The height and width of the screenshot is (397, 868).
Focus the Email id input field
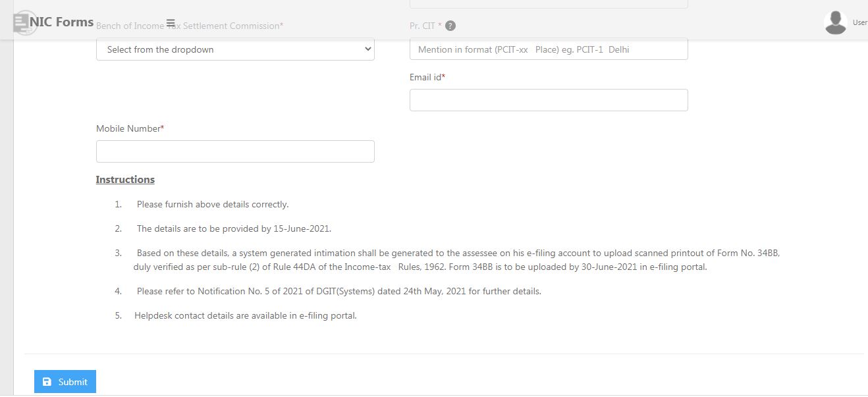click(x=548, y=99)
